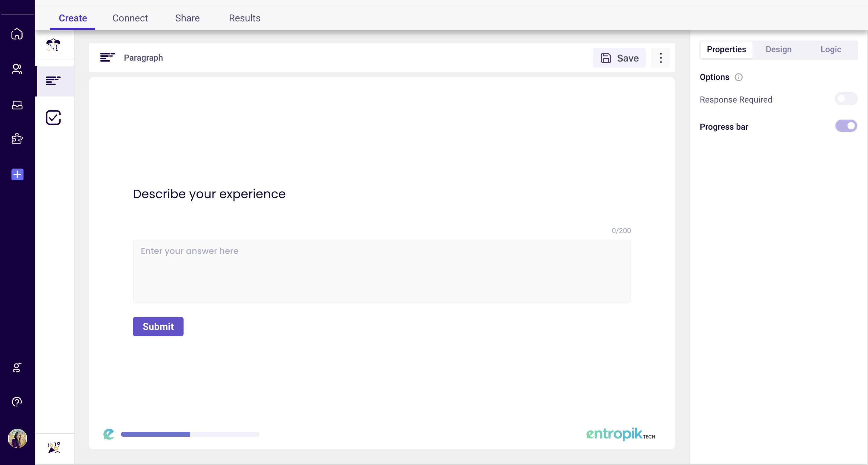Switch to the Connect tab
Viewport: 868px width, 465px height.
pos(130,18)
